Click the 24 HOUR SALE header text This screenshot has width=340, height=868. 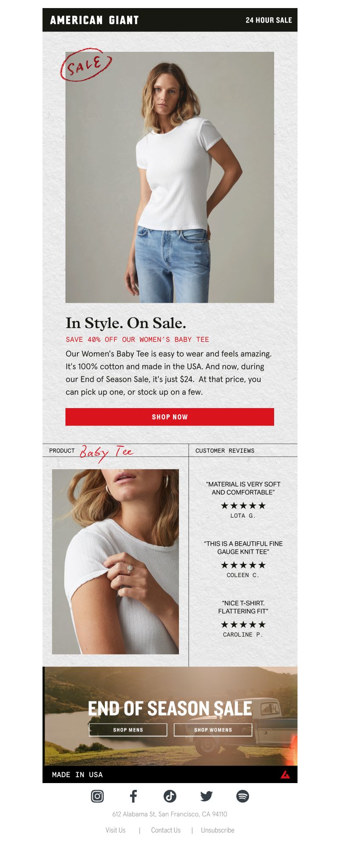point(269,20)
